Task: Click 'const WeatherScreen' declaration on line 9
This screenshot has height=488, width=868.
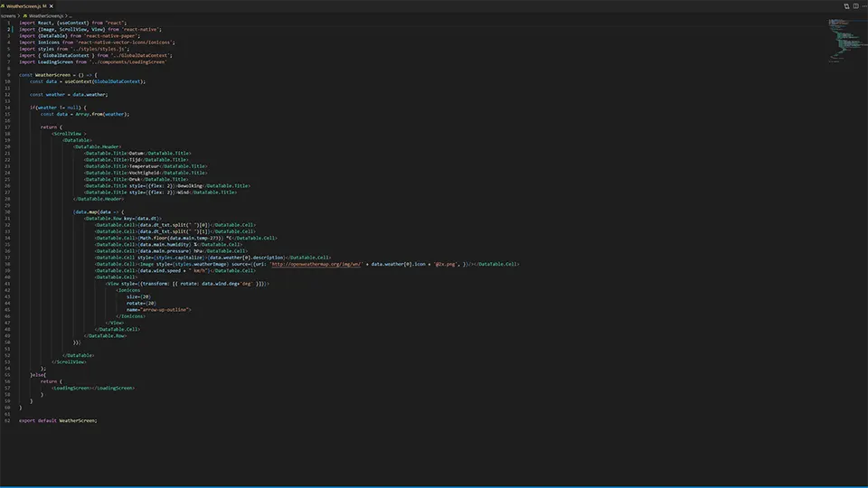Action: click(45, 75)
